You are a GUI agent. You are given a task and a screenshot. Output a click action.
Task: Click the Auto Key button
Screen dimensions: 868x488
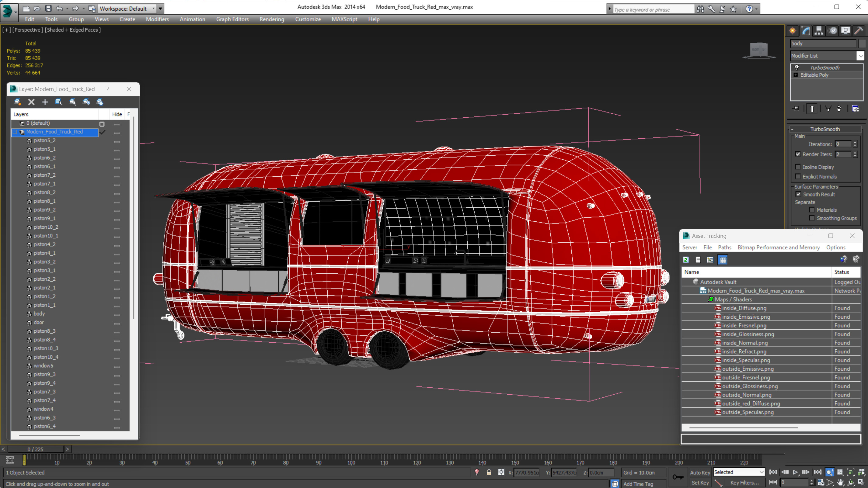coord(699,472)
